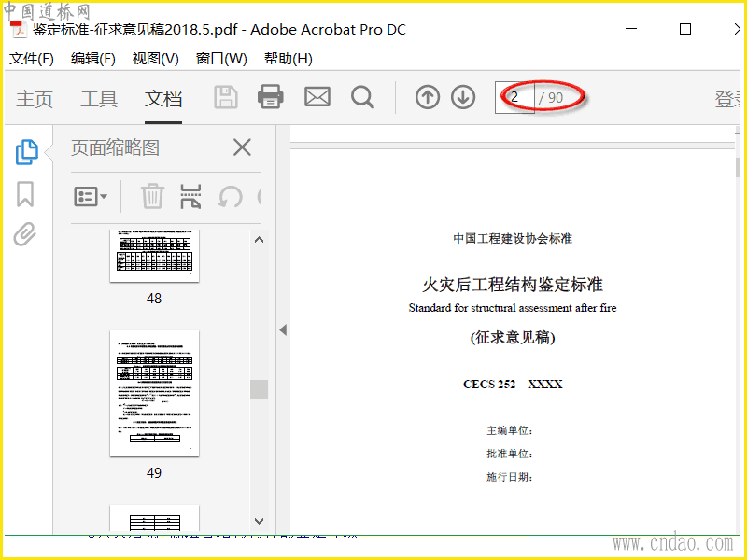This screenshot has height=560, width=747.
Task: Open thumbnail options dropdown menu
Action: (91, 196)
